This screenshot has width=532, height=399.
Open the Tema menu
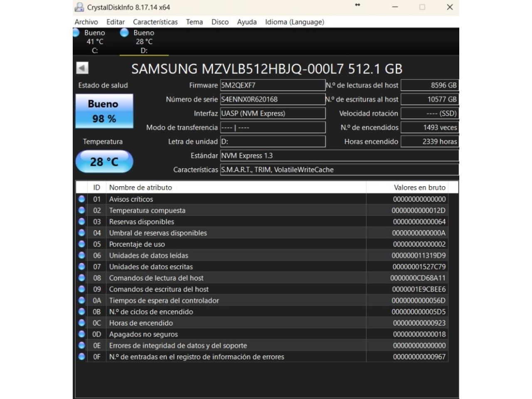[x=195, y=22]
